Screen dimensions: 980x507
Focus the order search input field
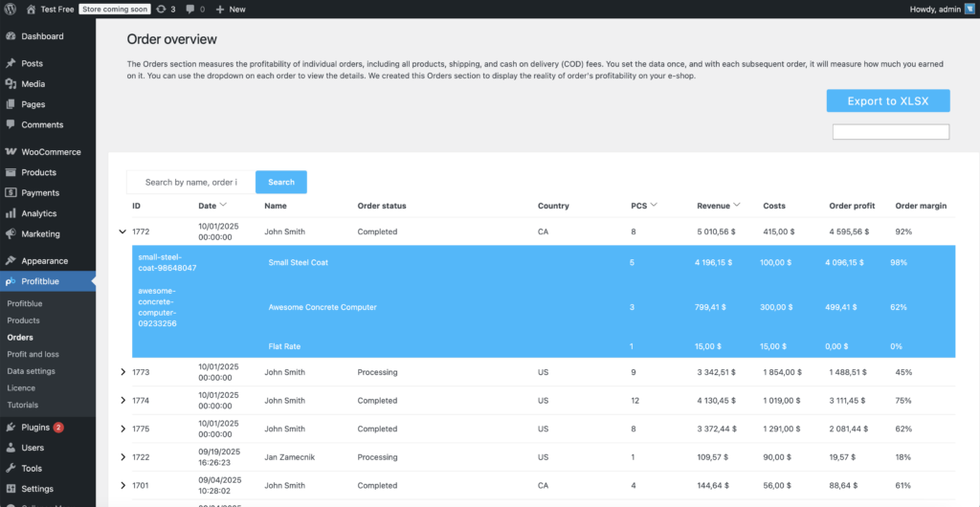click(x=190, y=182)
